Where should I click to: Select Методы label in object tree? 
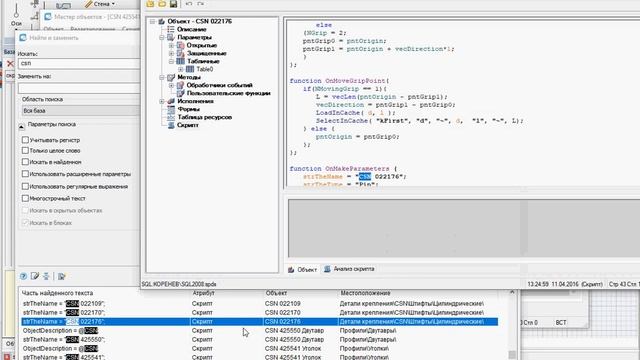point(189,77)
